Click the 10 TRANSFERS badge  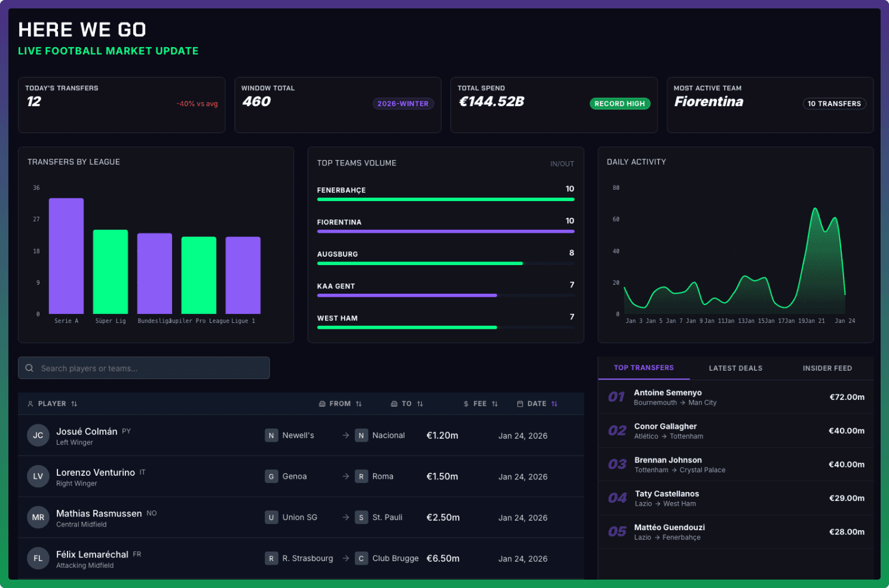[834, 104]
